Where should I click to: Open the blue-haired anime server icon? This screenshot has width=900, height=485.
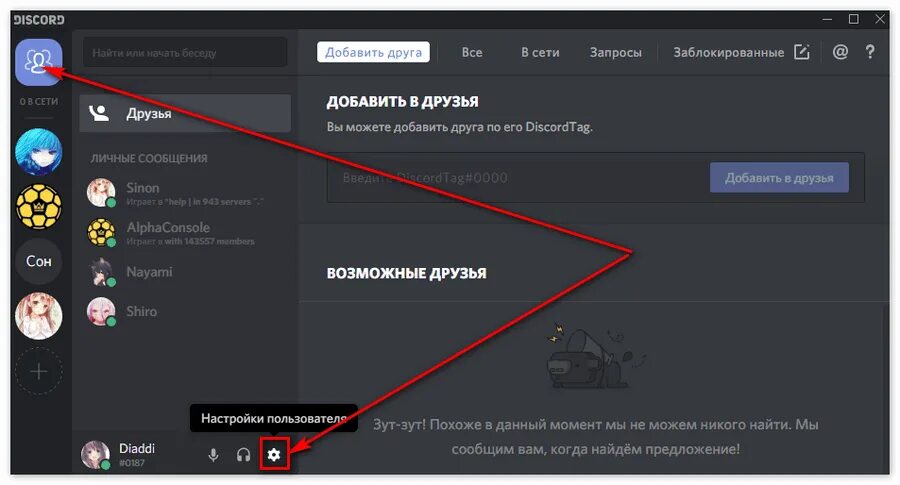(38, 152)
